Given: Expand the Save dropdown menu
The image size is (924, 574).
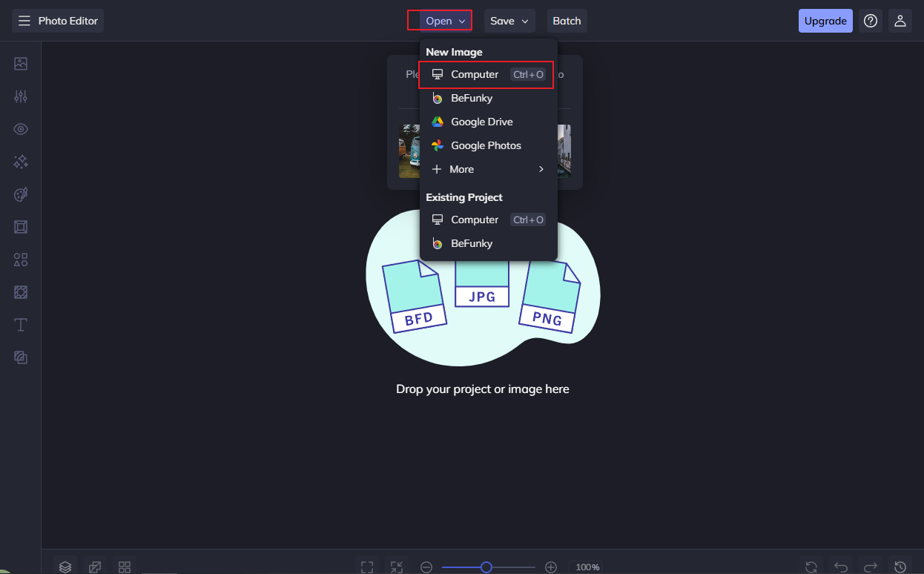Looking at the screenshot, I should pos(509,20).
